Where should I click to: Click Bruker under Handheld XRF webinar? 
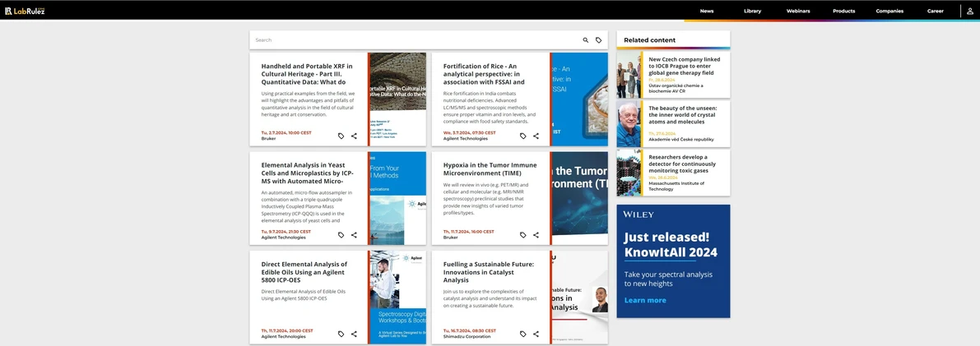tap(269, 139)
